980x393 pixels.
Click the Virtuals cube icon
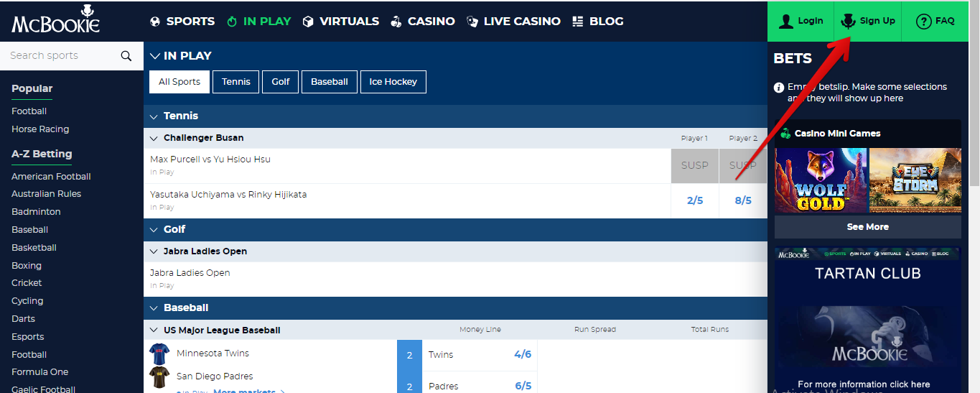(308, 22)
